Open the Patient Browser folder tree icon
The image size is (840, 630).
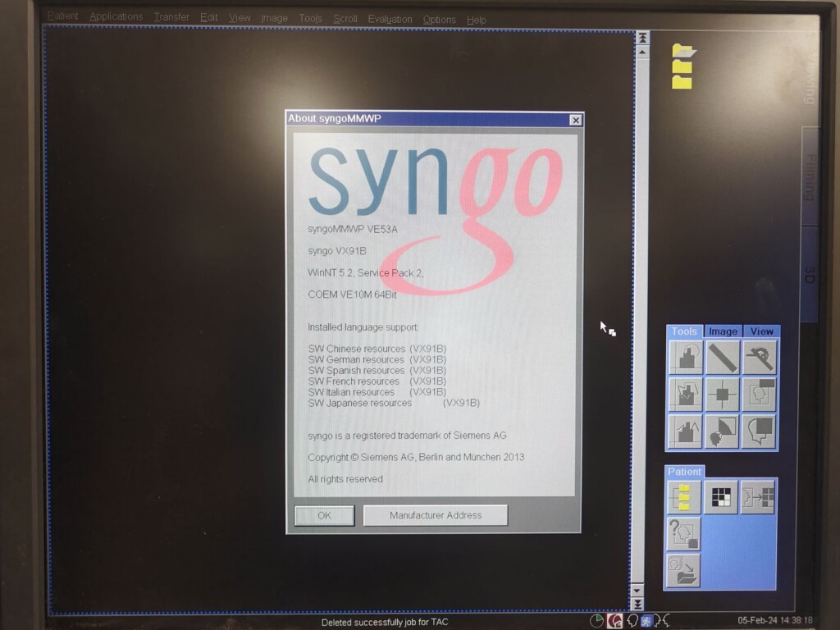tap(685, 497)
